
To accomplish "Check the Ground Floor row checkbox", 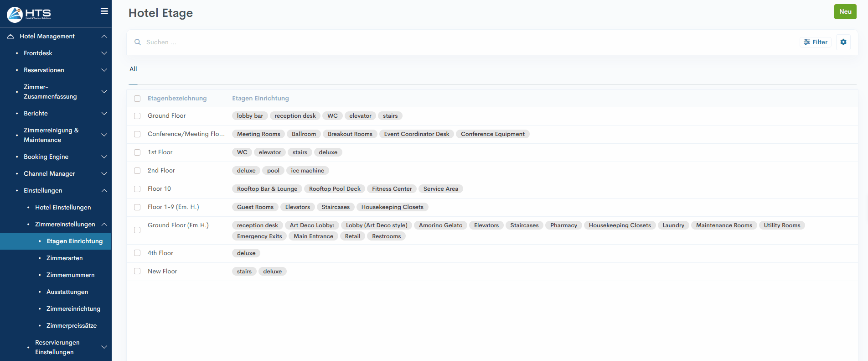I will 137,116.
